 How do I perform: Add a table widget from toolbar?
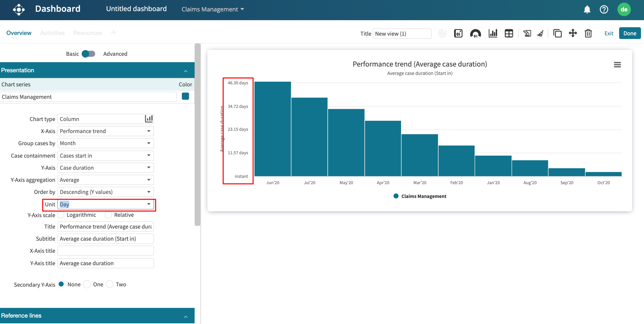(509, 33)
